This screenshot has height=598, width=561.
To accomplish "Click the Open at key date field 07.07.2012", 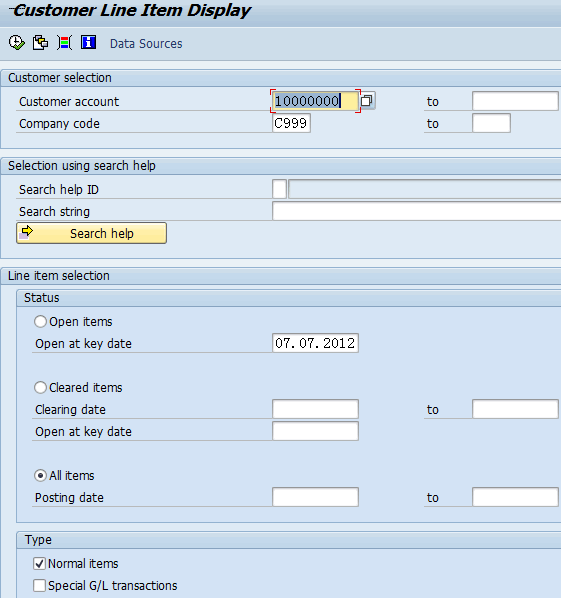I will (x=315, y=343).
